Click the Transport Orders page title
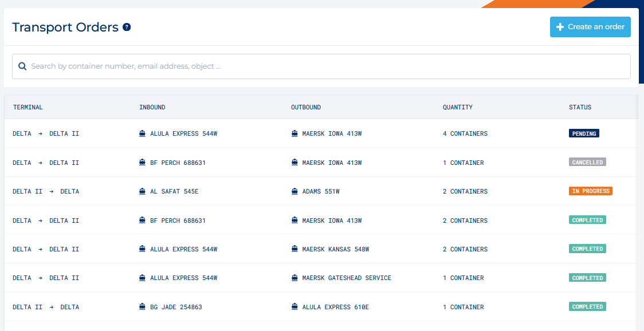Viewport: 644px width, 331px height. [x=65, y=27]
